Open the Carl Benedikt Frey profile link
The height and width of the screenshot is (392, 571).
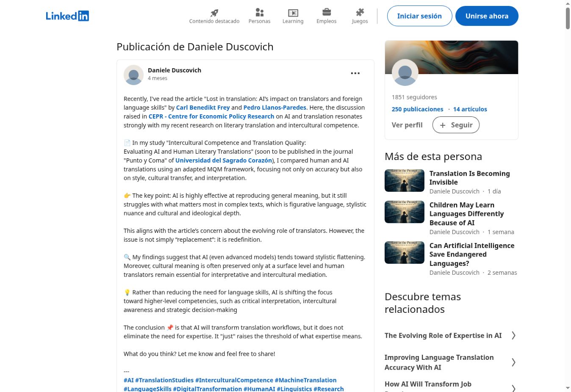coord(203,108)
